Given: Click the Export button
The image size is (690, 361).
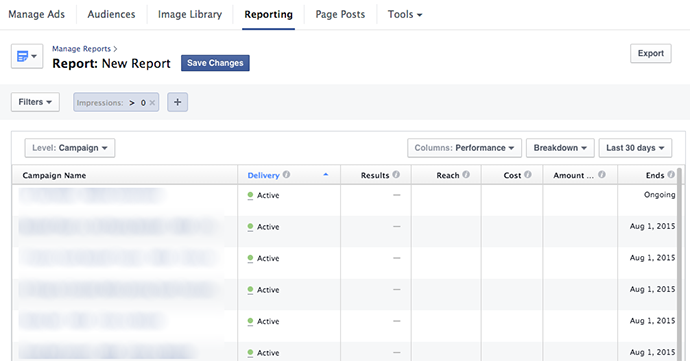Looking at the screenshot, I should (x=651, y=53).
